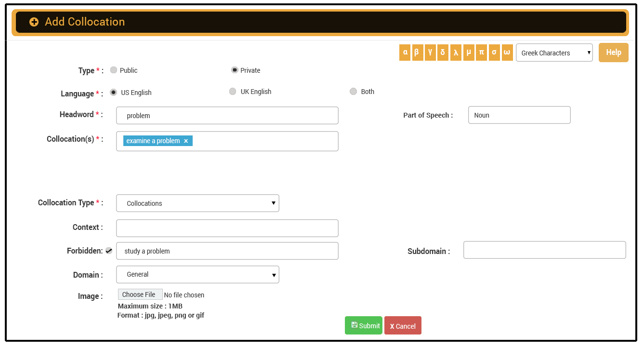
Task: Insert the lambda Greek character
Action: (456, 53)
